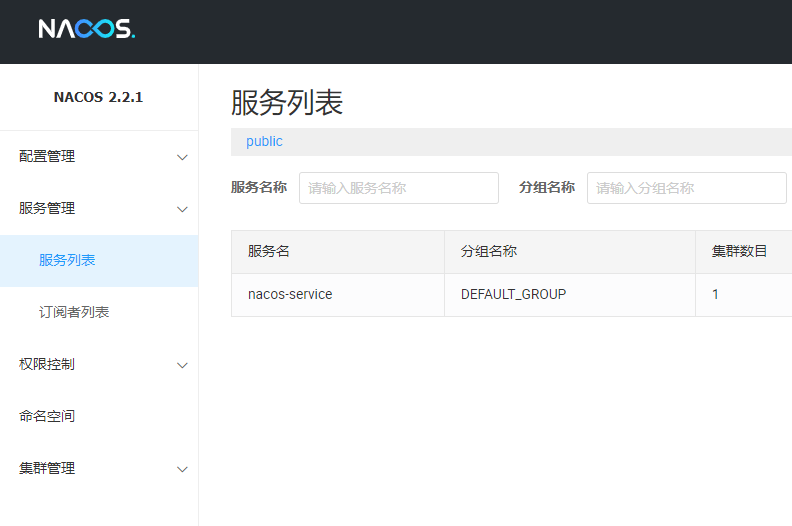Image resolution: width=792 pixels, height=526 pixels.
Task: Open the 配置管理 menu label
Action: click(x=47, y=156)
